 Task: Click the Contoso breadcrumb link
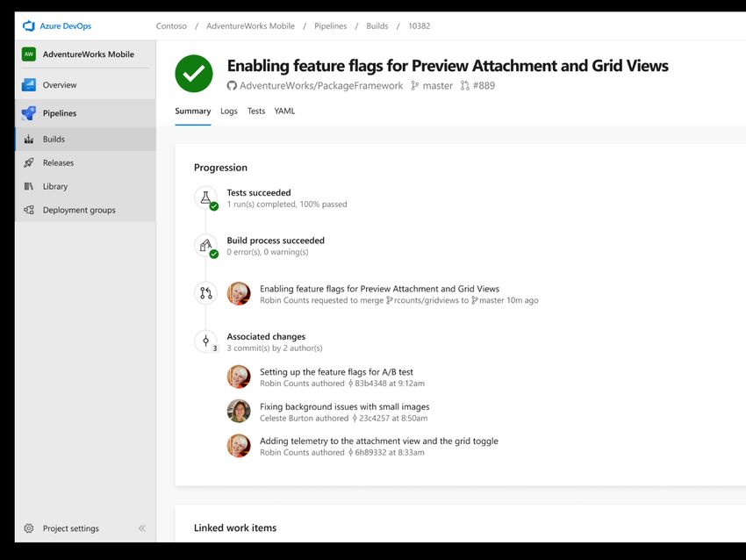171,26
